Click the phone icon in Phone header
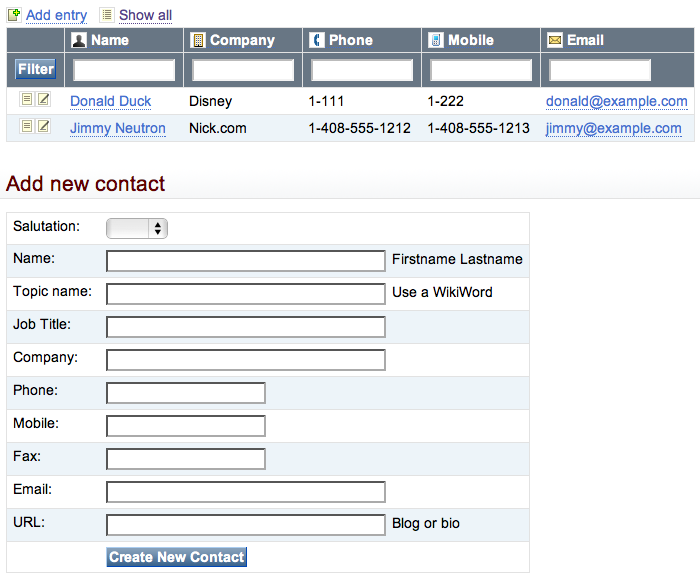 pyautogui.click(x=317, y=40)
